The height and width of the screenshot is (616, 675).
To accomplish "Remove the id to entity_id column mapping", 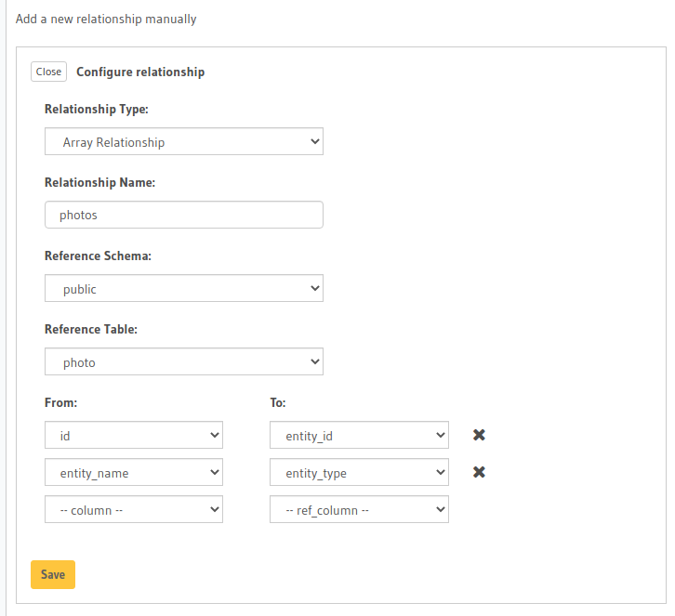I will click(x=479, y=435).
